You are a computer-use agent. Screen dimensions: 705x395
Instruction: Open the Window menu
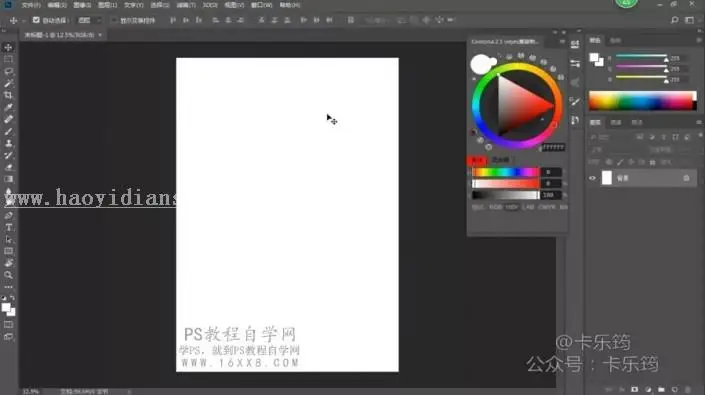pos(262,5)
